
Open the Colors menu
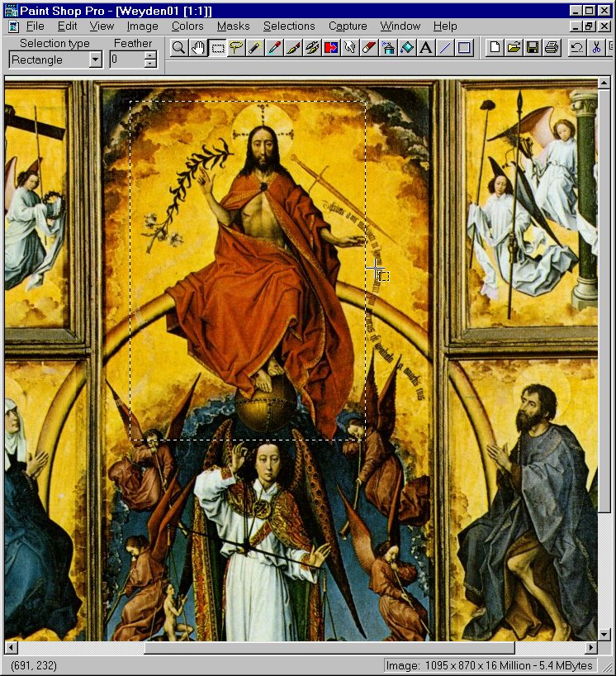(187, 26)
